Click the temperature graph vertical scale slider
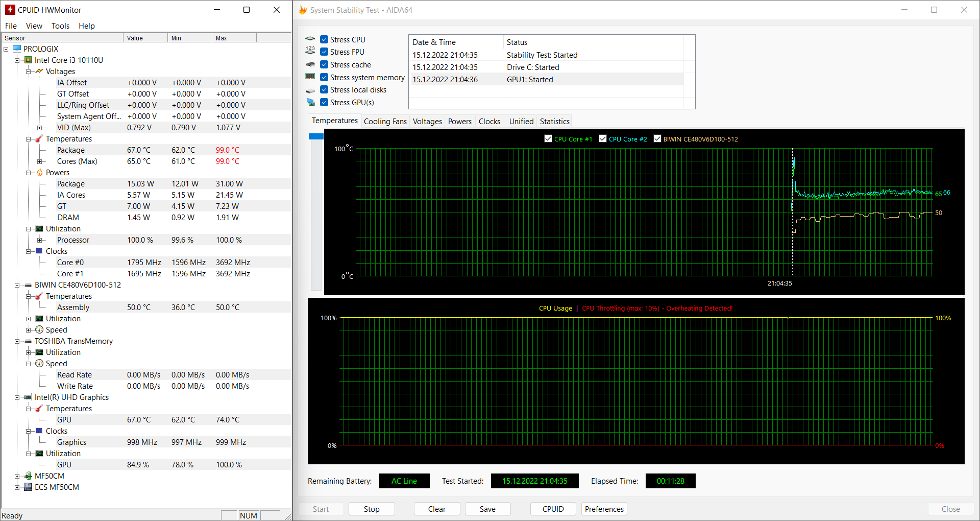This screenshot has width=980, height=521. [316, 136]
